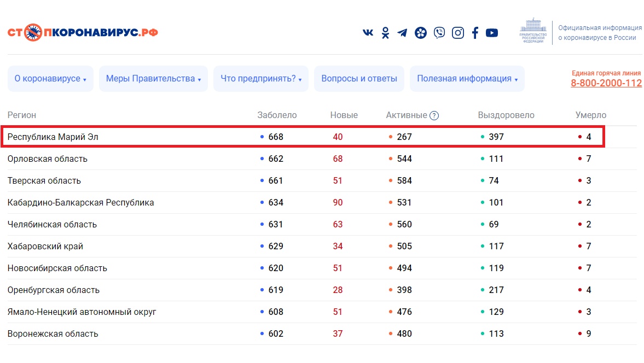Expand the 'Полезная информация' menu
644x363 pixels.
pos(467,79)
